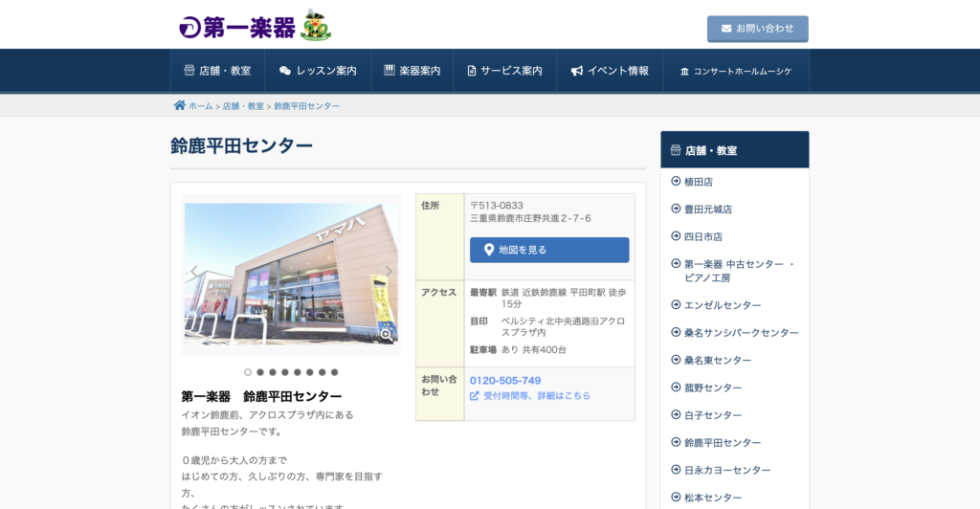
Task: Open 日永カヨーセンター in sidebar
Action: (727, 471)
